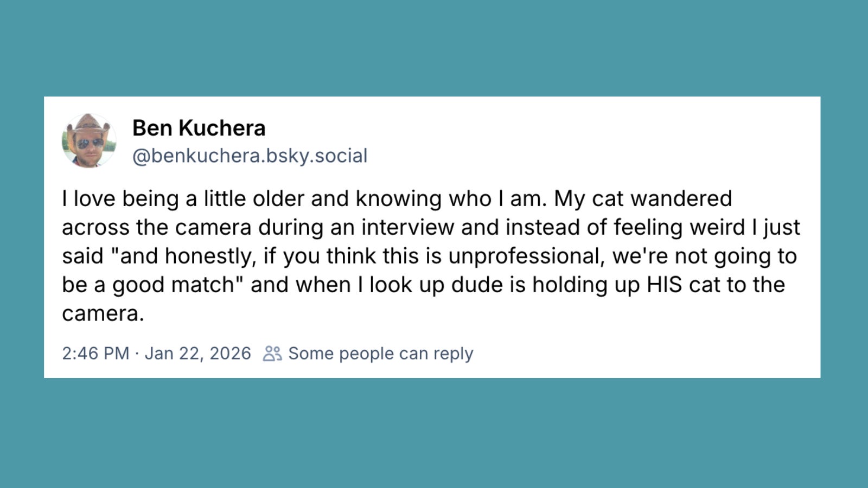
Task: Click the 2:46 PM timestamp
Action: (x=95, y=354)
